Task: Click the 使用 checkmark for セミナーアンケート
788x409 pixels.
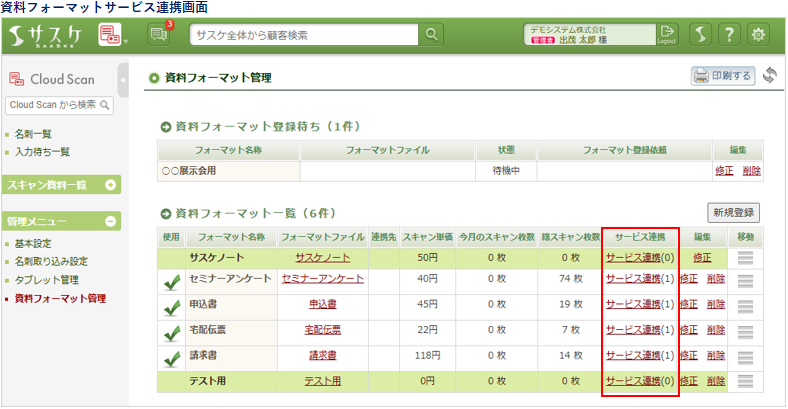Action: [x=172, y=283]
